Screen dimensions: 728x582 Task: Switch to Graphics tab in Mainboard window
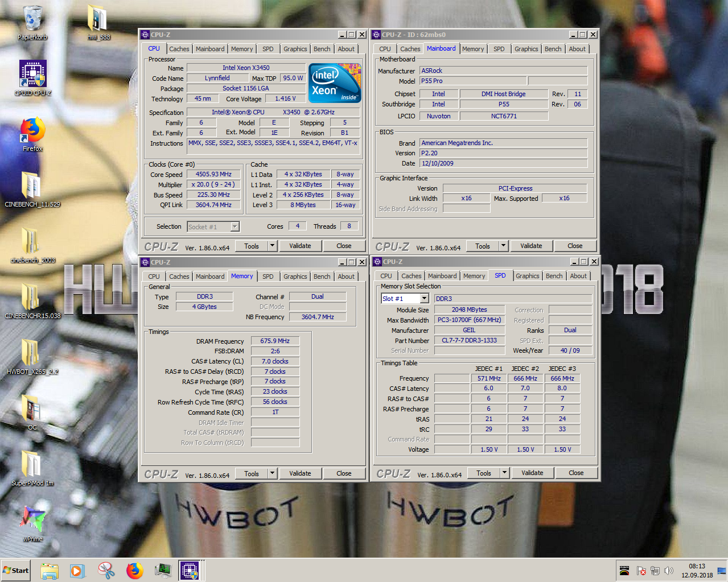[x=526, y=49]
